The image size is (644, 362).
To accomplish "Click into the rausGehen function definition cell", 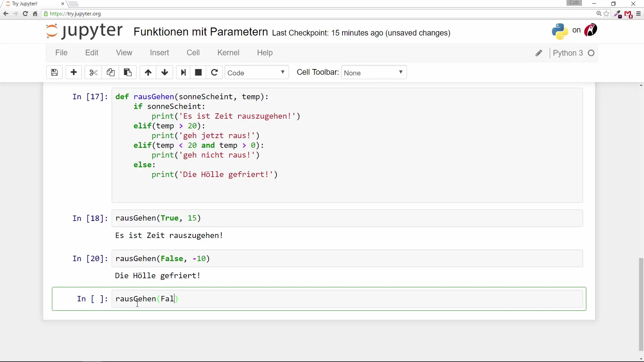I will (x=347, y=145).
